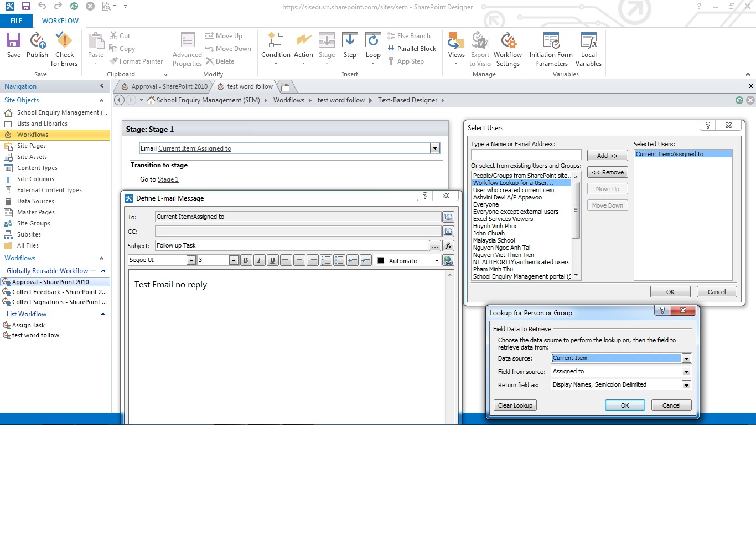The height and width of the screenshot is (555, 756).
Task: Insert hyperlink in e-mail message
Action: 448,260
